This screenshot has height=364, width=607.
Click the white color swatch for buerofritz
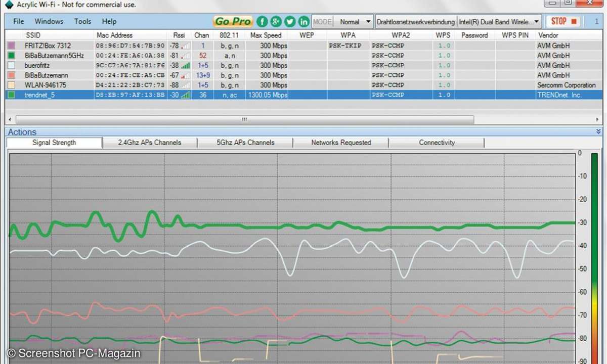12,65
